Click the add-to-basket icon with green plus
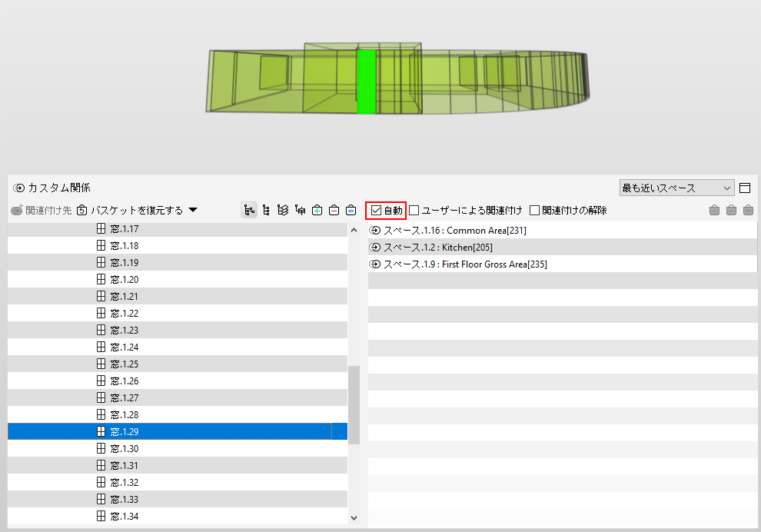The image size is (761, 532). pyautogui.click(x=317, y=210)
